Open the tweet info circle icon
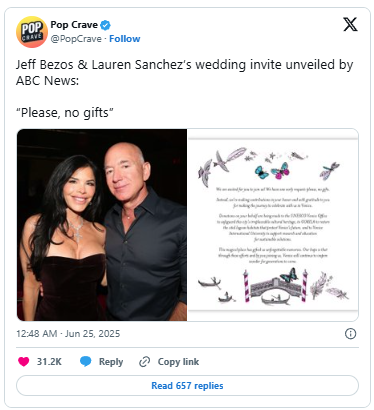 [x=350, y=334]
